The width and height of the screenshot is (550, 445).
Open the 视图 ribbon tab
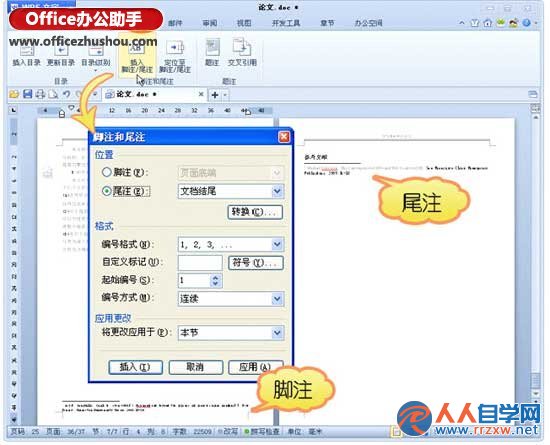[x=244, y=23]
